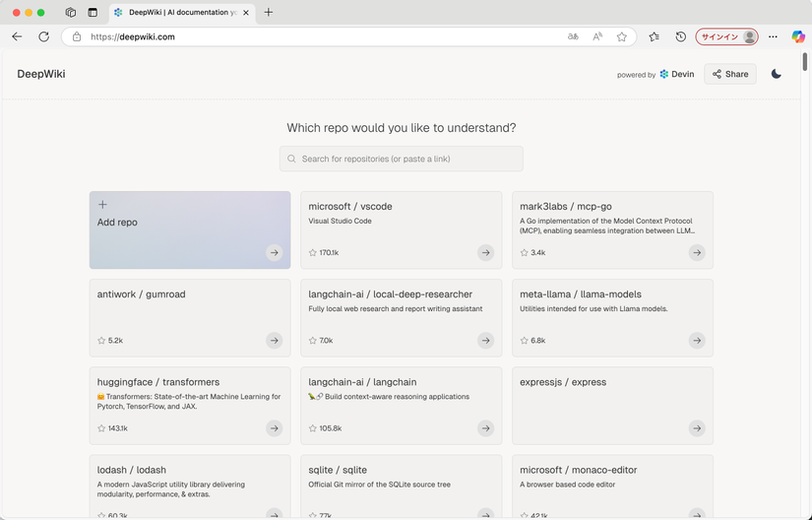Click the star icon on gumroad card

coord(101,341)
